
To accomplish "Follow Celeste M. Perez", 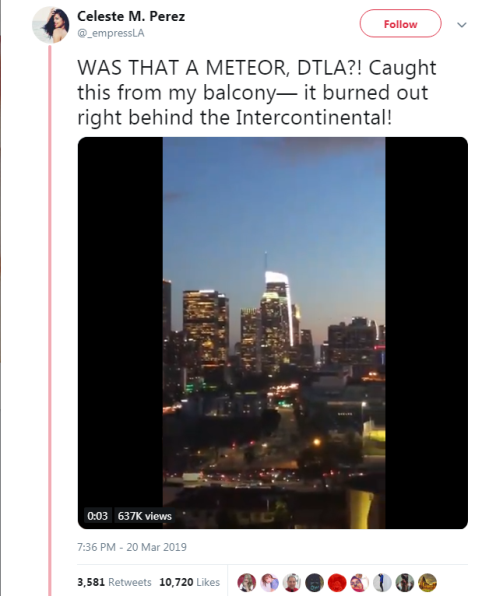I will [400, 24].
